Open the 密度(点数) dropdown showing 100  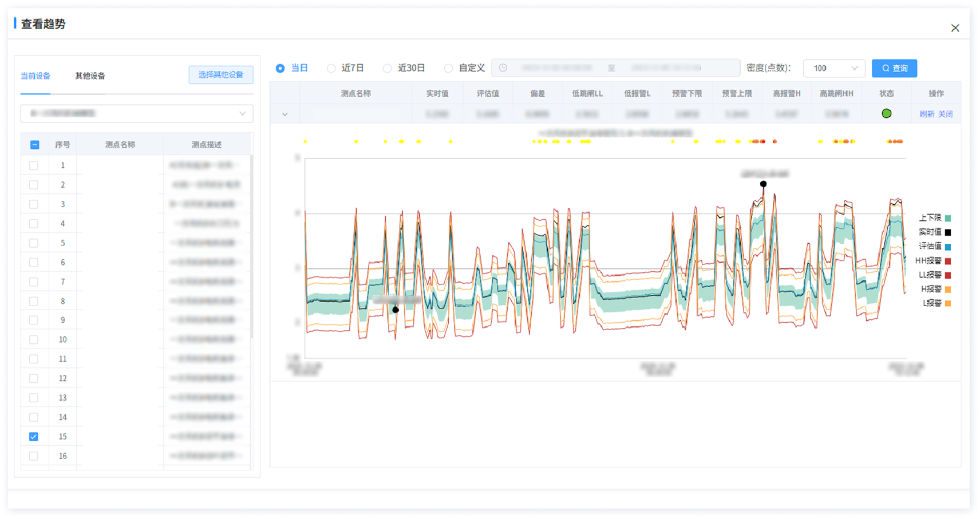coord(834,68)
